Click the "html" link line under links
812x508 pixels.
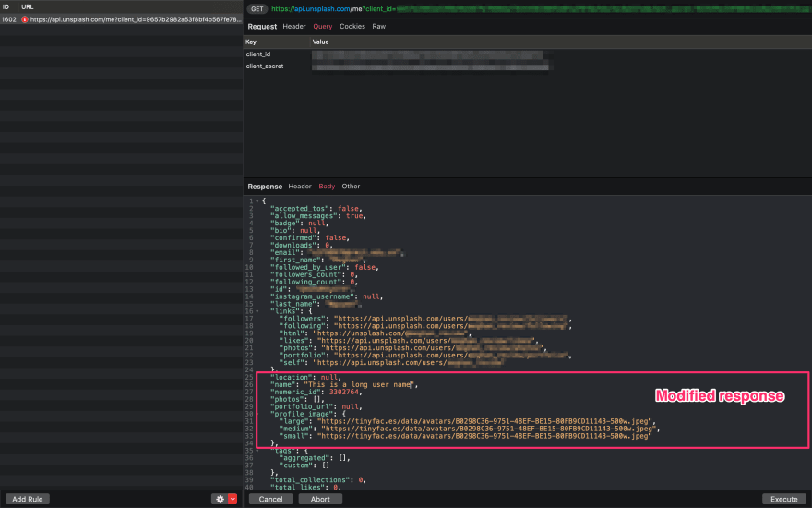pos(375,333)
